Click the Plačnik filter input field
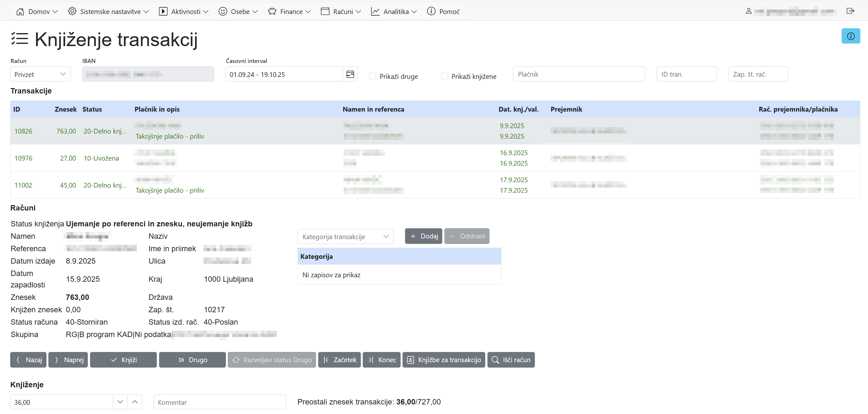This screenshot has height=414, width=868. [x=578, y=74]
